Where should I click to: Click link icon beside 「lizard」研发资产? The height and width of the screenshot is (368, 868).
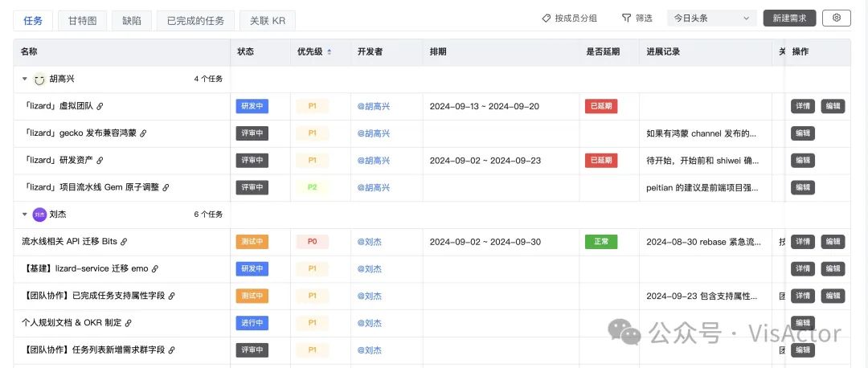[x=100, y=161]
